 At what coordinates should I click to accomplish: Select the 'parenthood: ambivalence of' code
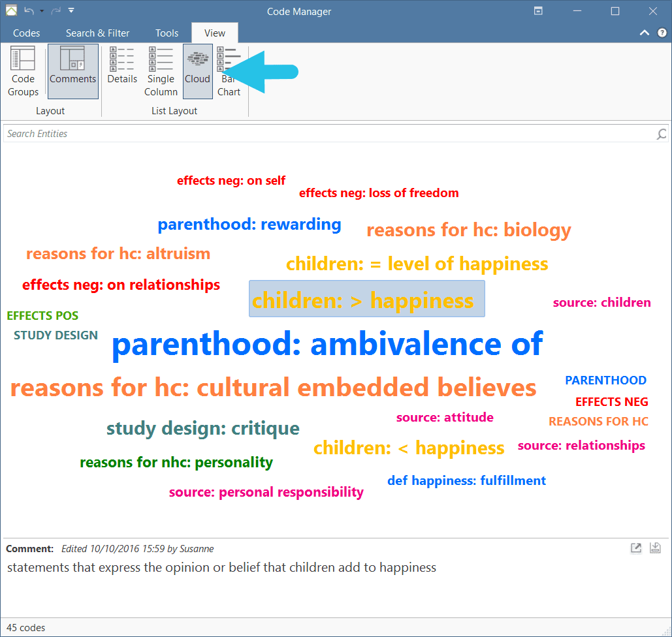tap(327, 344)
